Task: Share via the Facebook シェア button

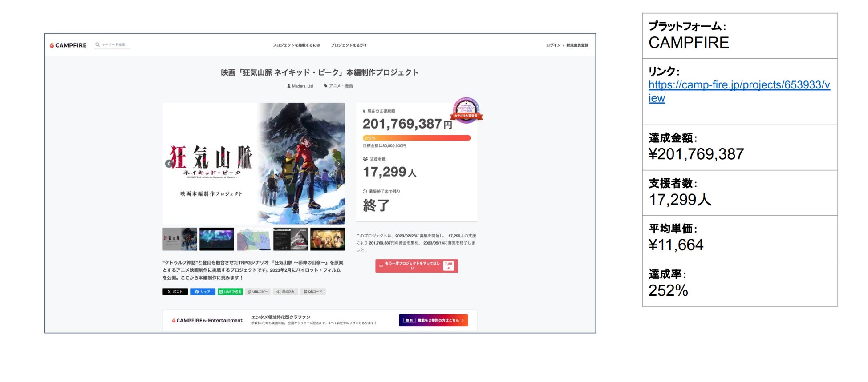Action: click(203, 292)
